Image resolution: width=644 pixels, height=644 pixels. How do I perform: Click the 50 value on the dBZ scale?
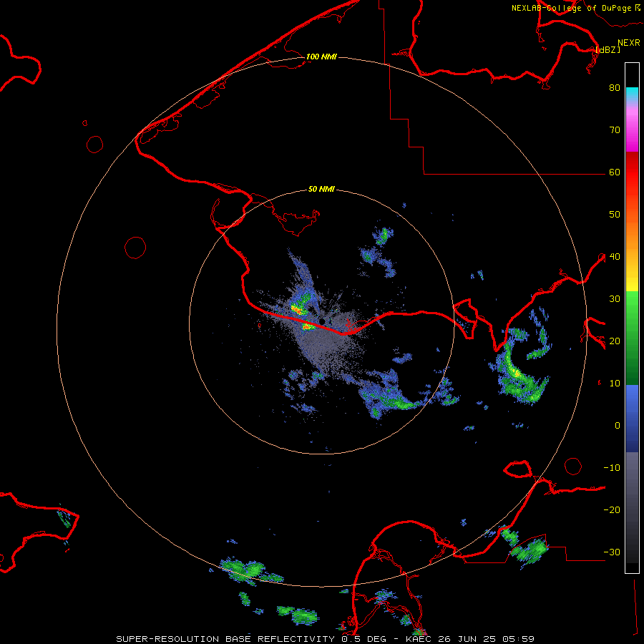click(x=615, y=215)
